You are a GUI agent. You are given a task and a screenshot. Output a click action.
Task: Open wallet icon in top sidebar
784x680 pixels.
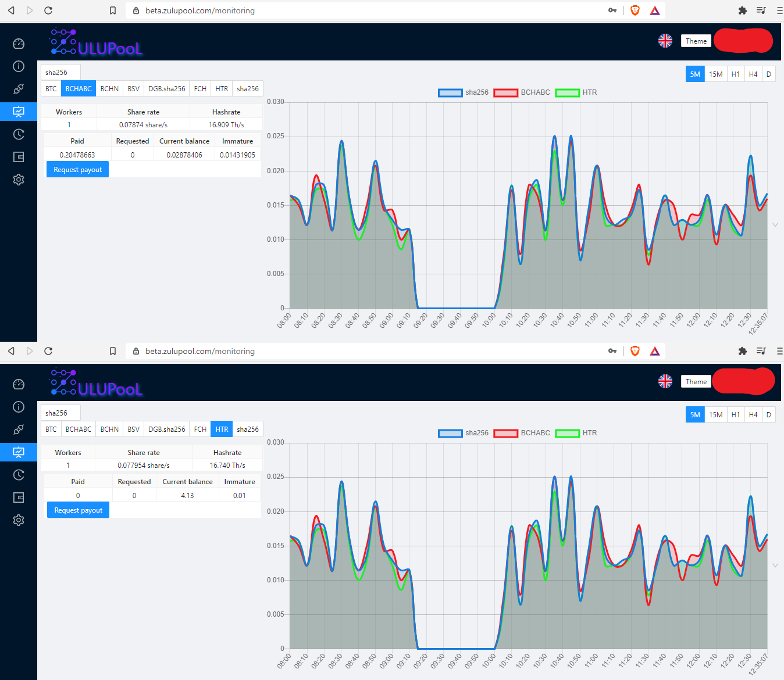[x=19, y=157]
